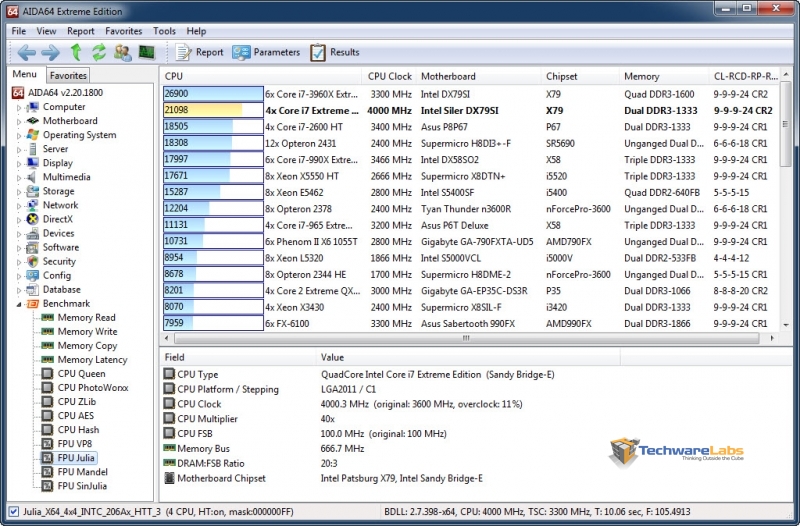Image resolution: width=800 pixels, height=526 pixels.
Task: Open the Report toolbar button
Action: point(199,52)
